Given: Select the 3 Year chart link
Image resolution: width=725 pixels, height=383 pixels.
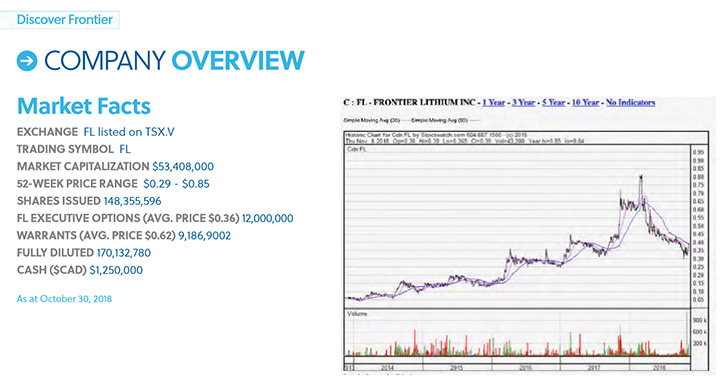Looking at the screenshot, I should (x=523, y=102).
